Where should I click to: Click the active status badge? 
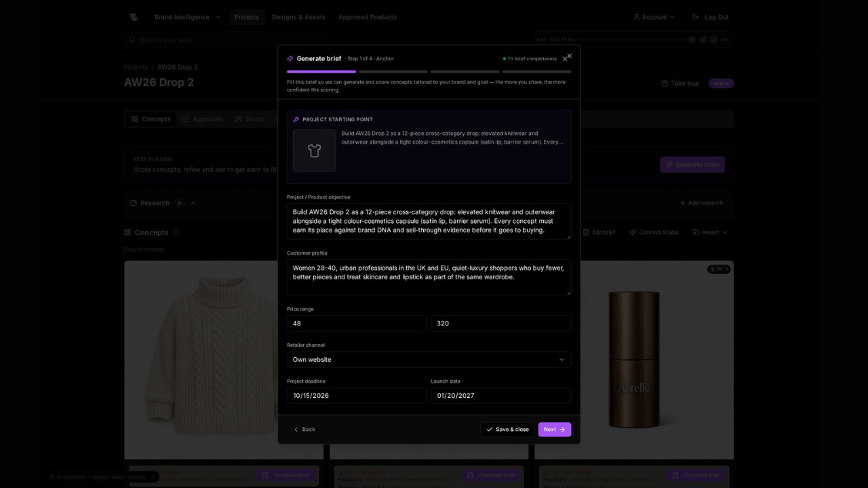[721, 83]
